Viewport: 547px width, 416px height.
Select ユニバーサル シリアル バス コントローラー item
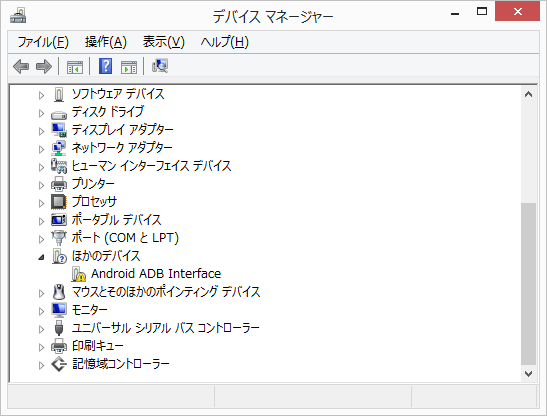tap(166, 328)
